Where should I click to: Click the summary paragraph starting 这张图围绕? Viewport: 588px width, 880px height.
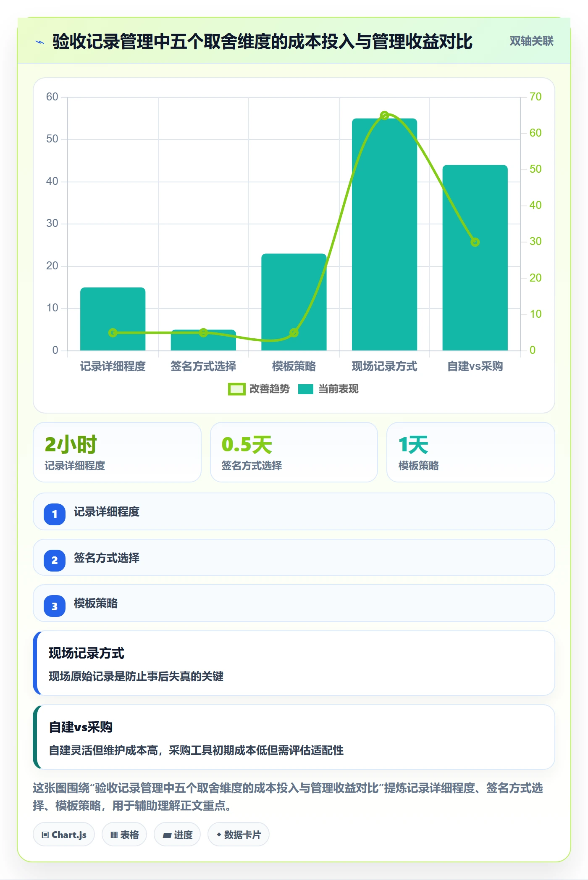point(288,797)
